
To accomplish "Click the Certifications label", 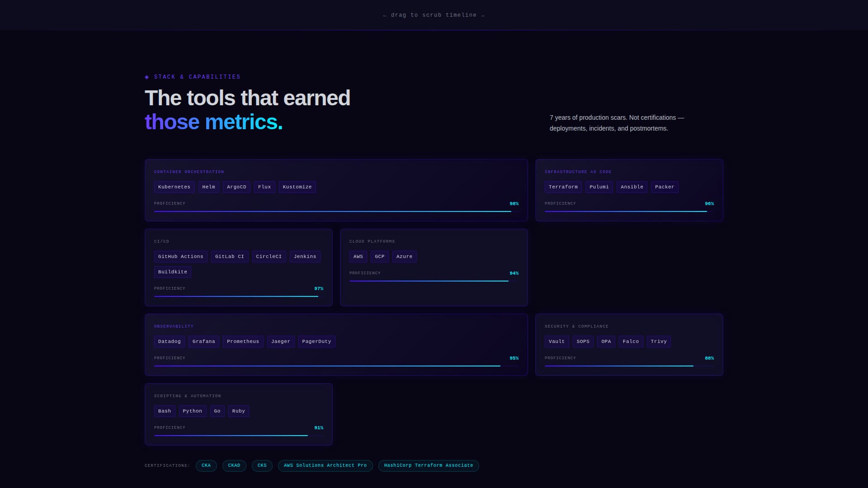I will 167,466.
